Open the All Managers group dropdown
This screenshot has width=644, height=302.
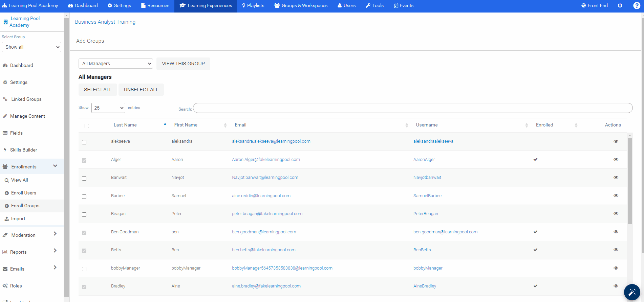pyautogui.click(x=116, y=64)
